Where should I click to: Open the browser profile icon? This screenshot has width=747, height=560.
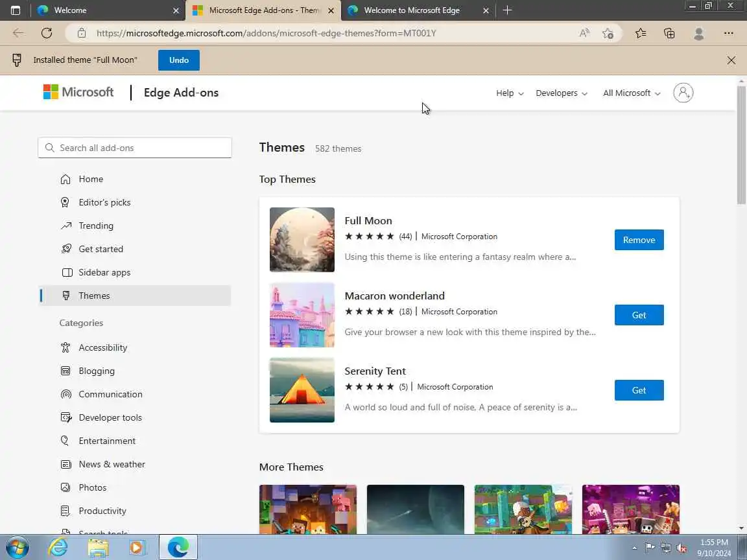coord(699,33)
